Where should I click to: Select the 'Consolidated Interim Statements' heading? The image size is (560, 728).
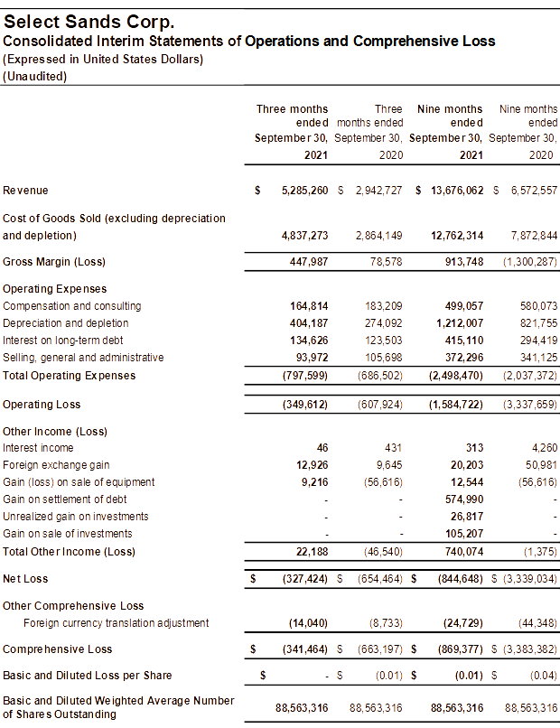pyautogui.click(x=249, y=41)
